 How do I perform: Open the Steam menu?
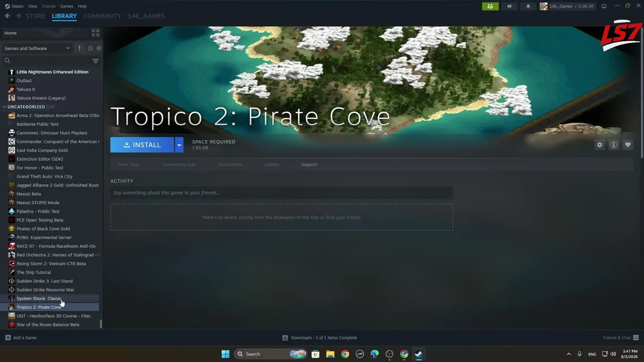15,6
